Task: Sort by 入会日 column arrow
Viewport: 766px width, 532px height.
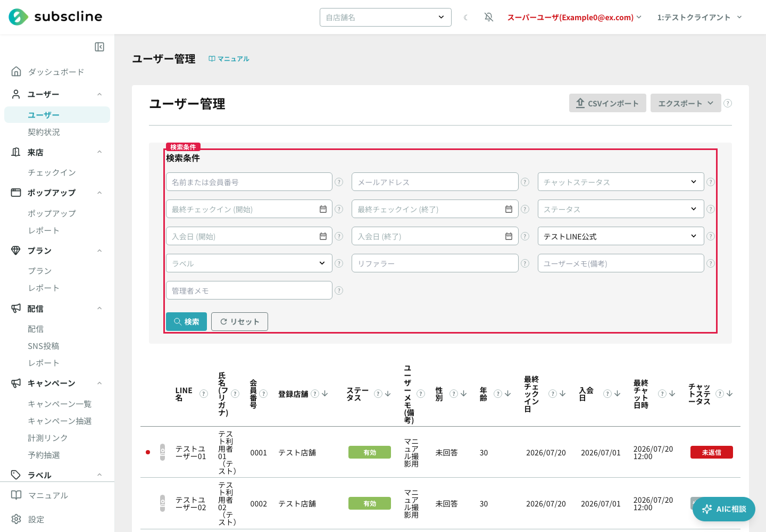Action: (x=617, y=394)
